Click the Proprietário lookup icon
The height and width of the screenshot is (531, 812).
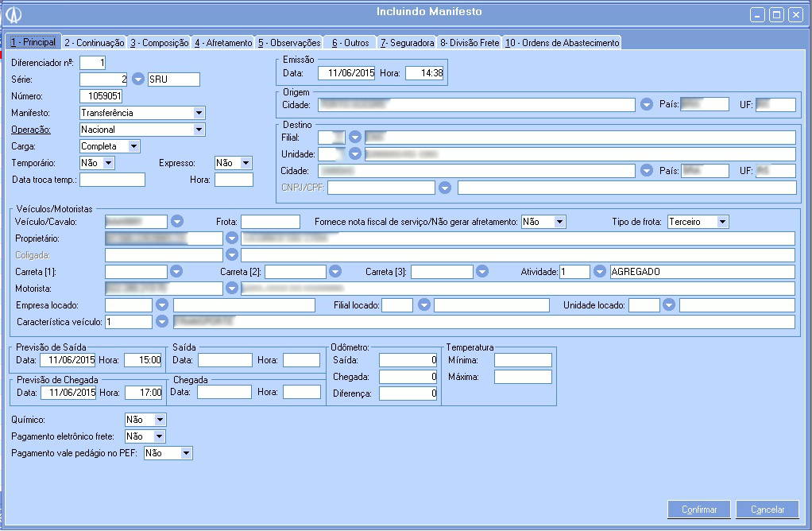(x=232, y=238)
